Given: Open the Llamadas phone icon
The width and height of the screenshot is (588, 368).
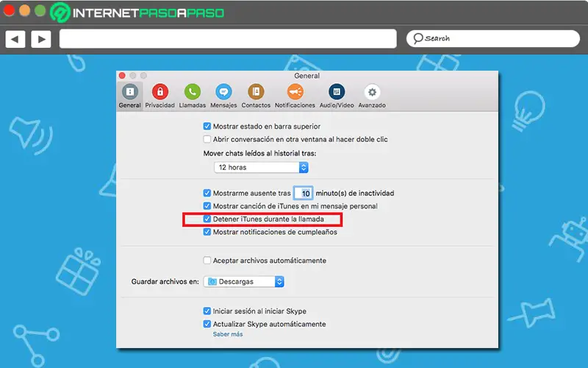Looking at the screenshot, I should [193, 92].
